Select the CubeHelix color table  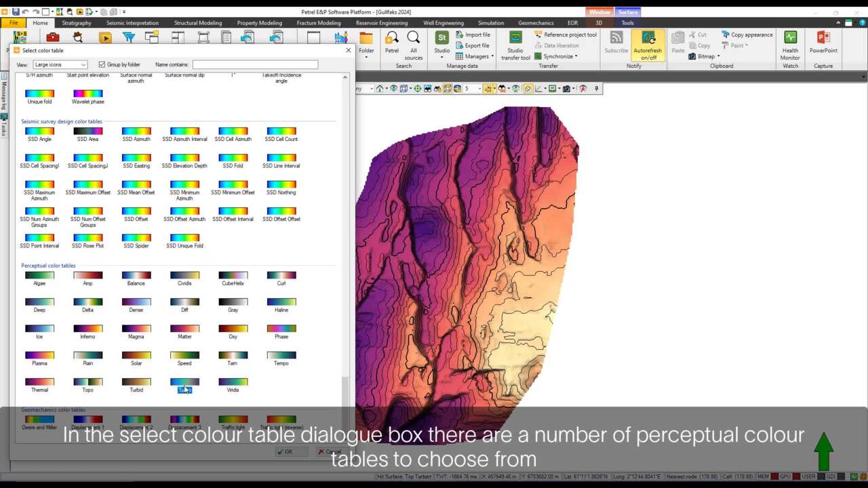tap(233, 279)
